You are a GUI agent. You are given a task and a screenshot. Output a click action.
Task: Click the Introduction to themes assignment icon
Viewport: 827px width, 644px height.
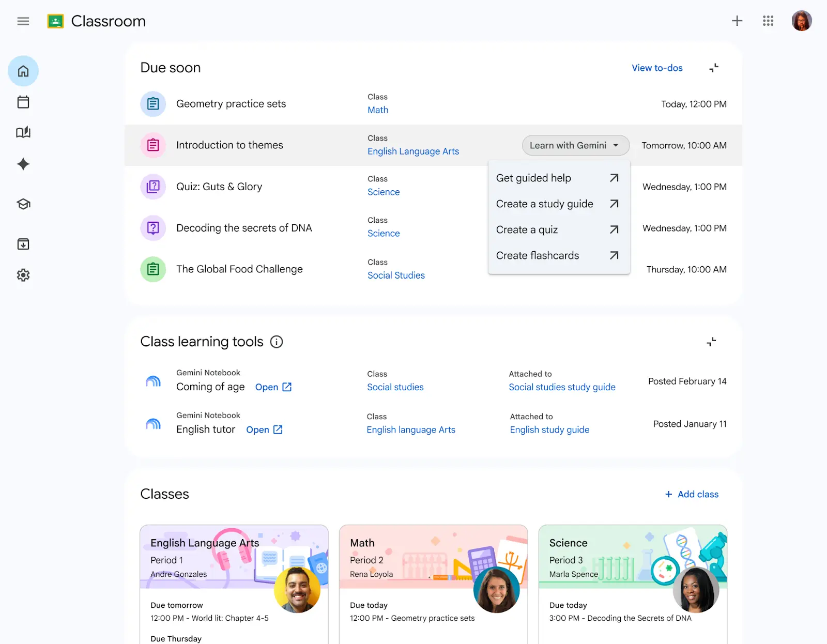(x=153, y=145)
